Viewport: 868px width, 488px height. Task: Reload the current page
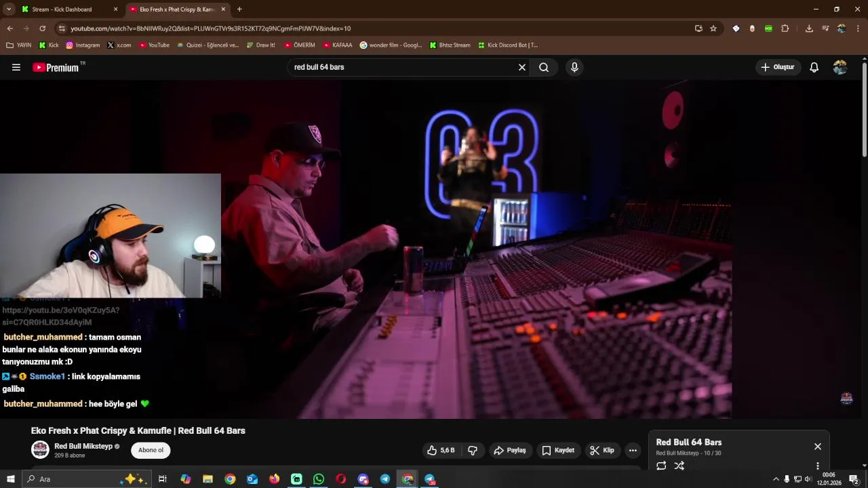tap(42, 28)
